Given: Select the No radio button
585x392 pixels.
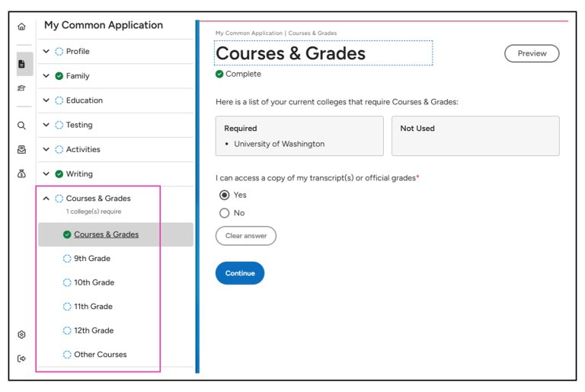Looking at the screenshot, I should click(x=224, y=213).
